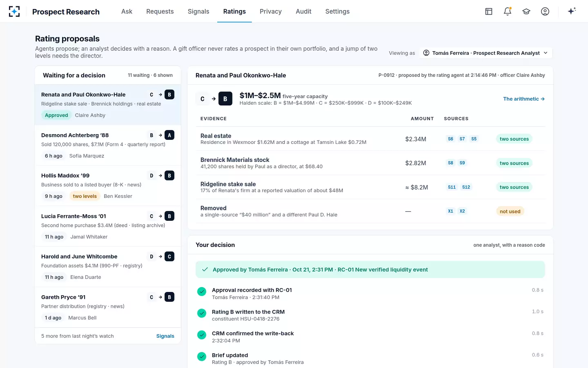Click the A rating badge for Desmond Achterberg
Image resolution: width=588 pixels, height=368 pixels.
(x=169, y=135)
